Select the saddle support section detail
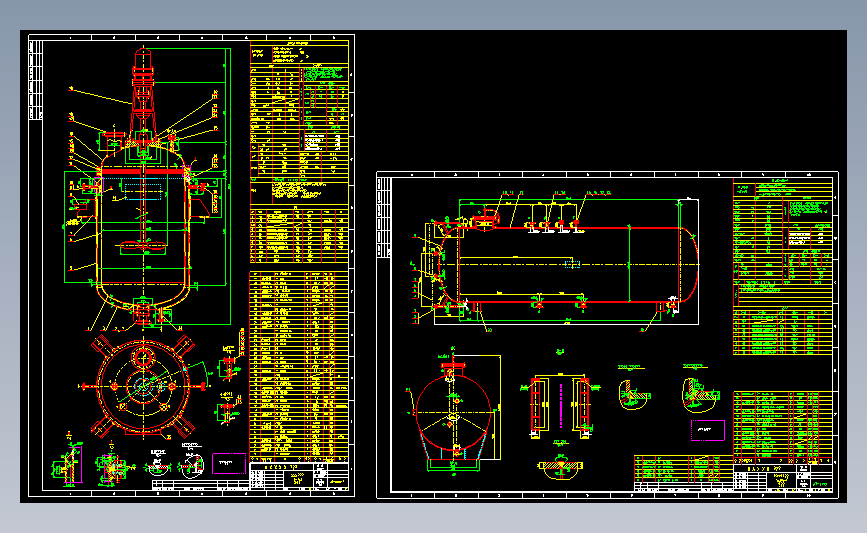This screenshot has width=867, height=533. [560, 406]
